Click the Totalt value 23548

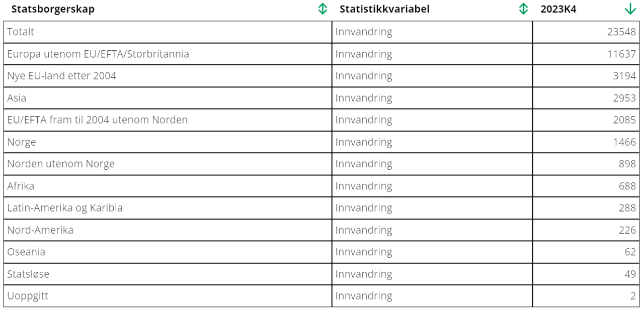click(621, 32)
